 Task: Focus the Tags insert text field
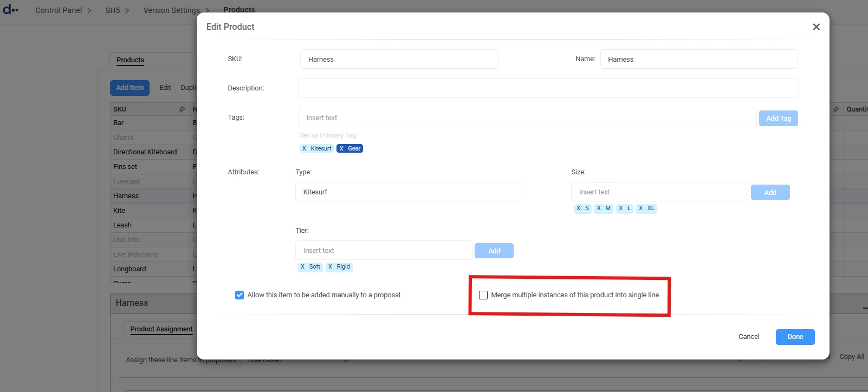click(527, 117)
